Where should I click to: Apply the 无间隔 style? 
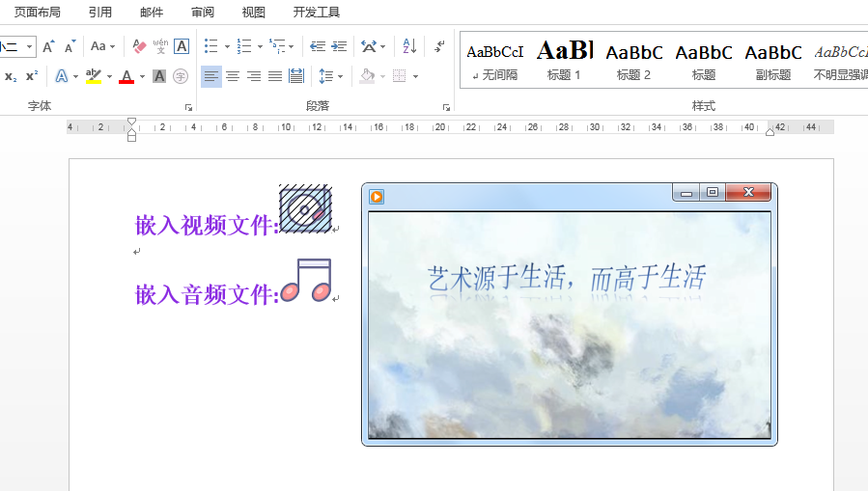[495, 60]
